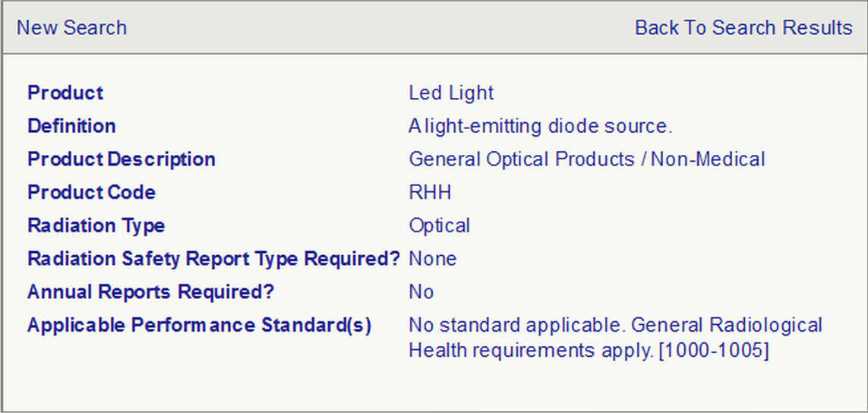Select the Led Light product value

(x=451, y=93)
